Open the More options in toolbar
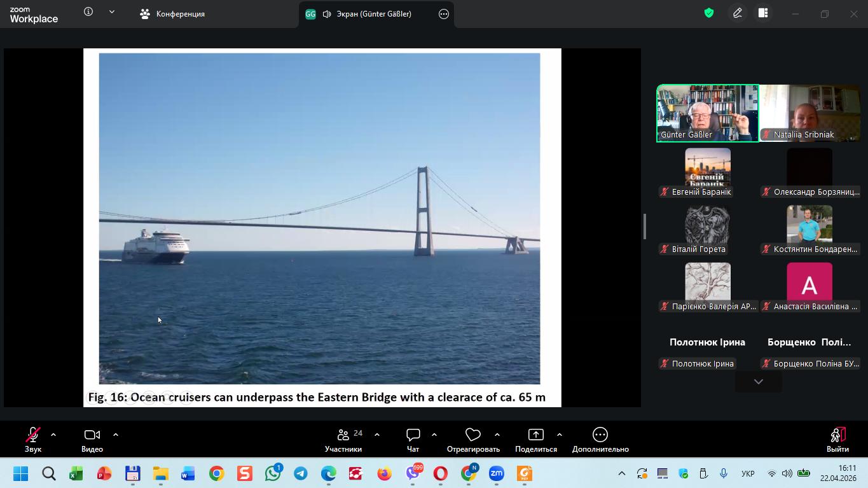Viewport: 868px width, 488px height. click(600, 440)
